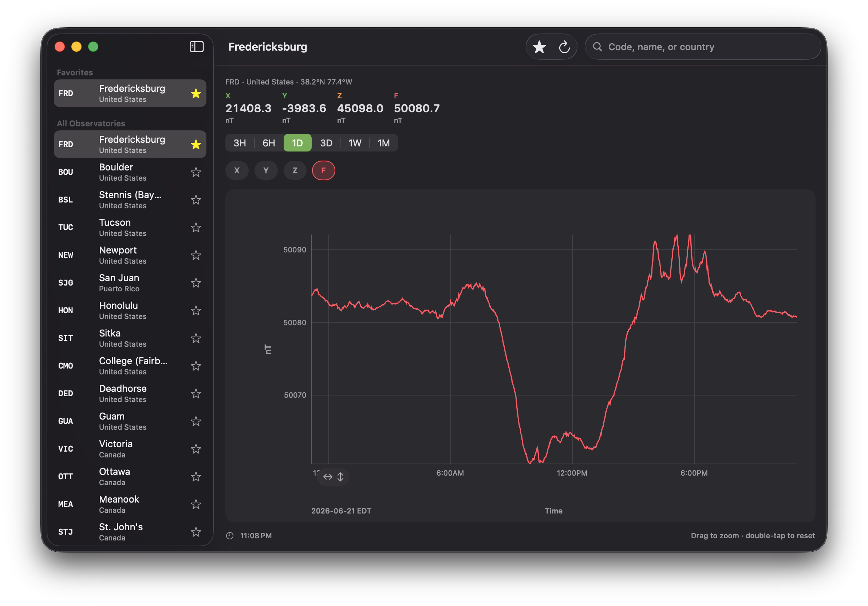Image resolution: width=868 pixels, height=606 pixels.
Task: Select the 3H time range
Action: pyautogui.click(x=240, y=143)
